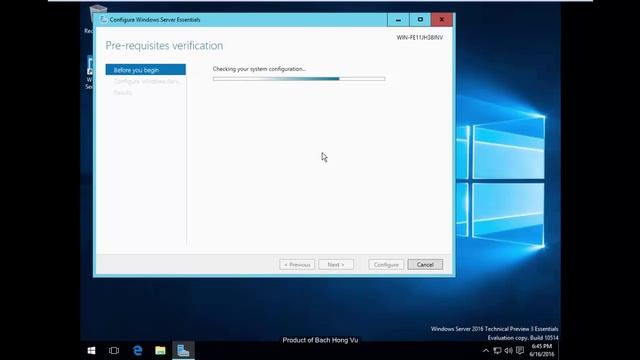Click the system configuration progress bar
This screenshot has height=360, width=640.
click(x=299, y=79)
